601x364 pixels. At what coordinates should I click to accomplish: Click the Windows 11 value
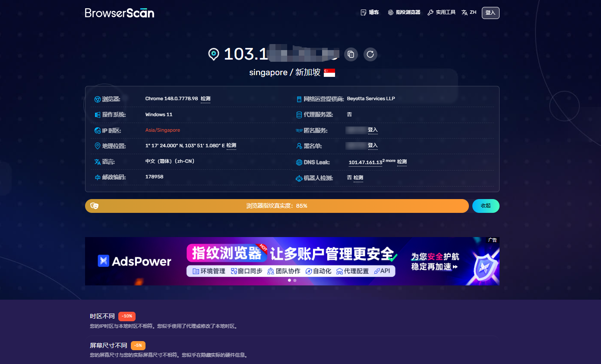pos(159,114)
